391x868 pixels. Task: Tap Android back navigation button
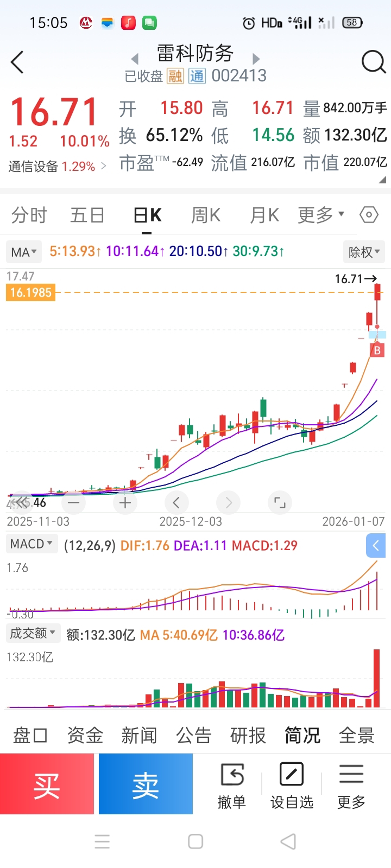pos(288,841)
